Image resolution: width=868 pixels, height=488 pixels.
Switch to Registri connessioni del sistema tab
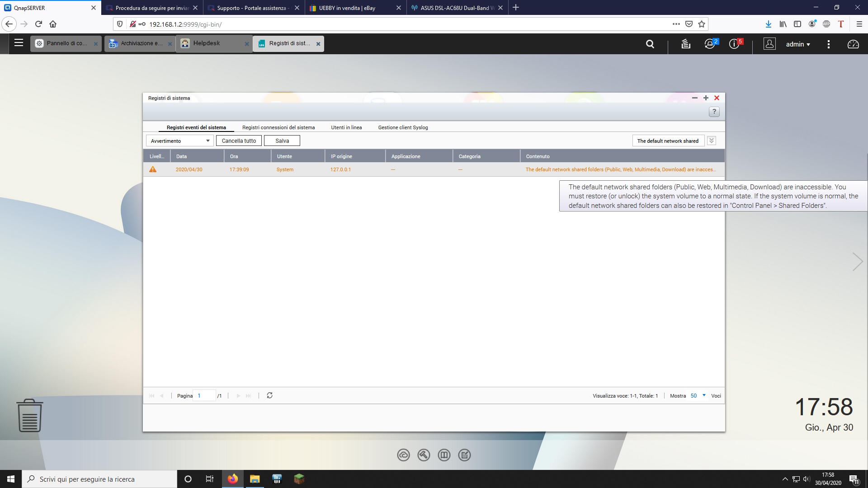278,127
